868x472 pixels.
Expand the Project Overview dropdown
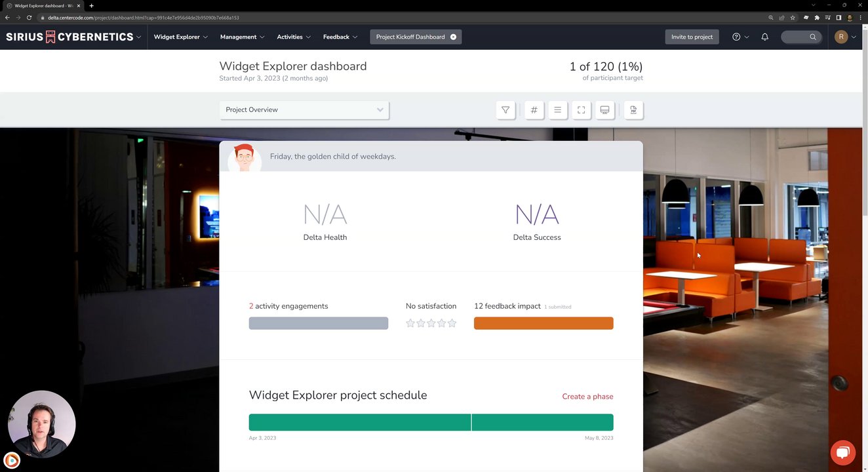tap(304, 110)
